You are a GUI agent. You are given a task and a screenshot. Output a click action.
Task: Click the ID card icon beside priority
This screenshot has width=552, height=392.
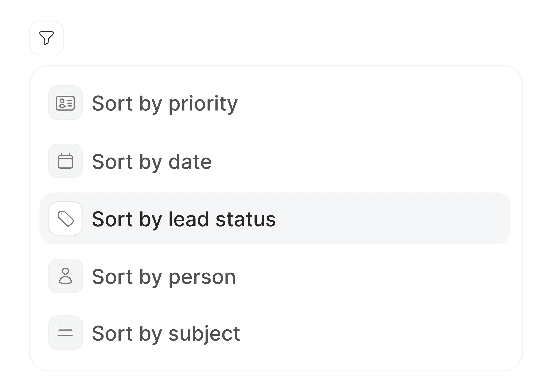coord(65,103)
